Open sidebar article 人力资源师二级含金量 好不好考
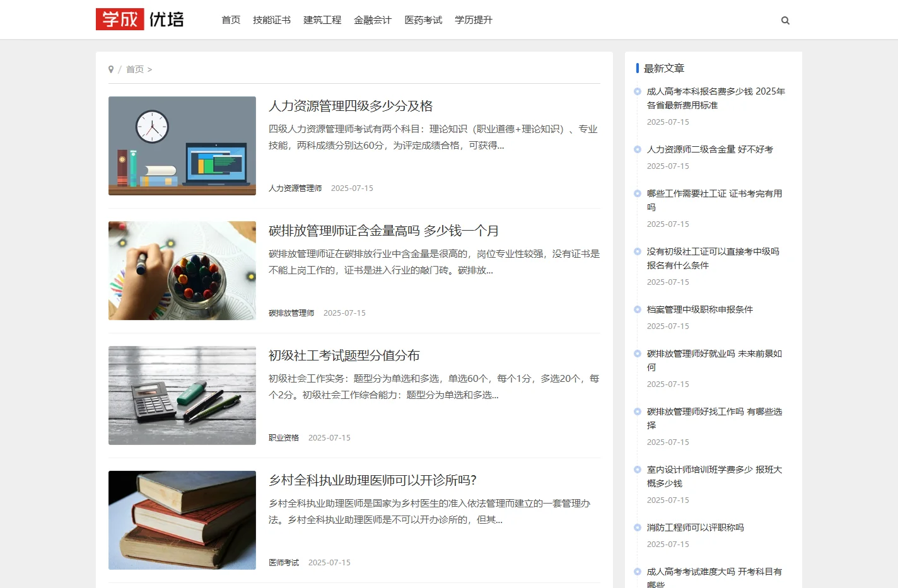Viewport: 898px width, 588px height. pyautogui.click(x=710, y=149)
